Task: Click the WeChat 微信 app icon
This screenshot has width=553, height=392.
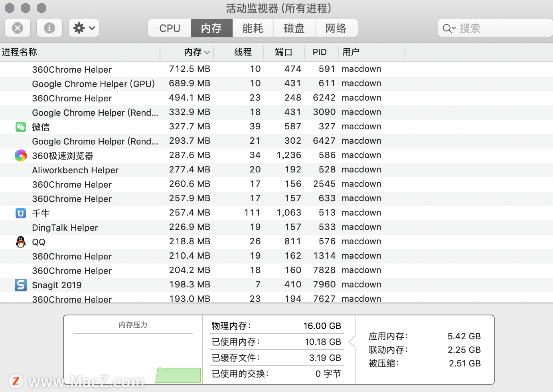Action: (21, 127)
